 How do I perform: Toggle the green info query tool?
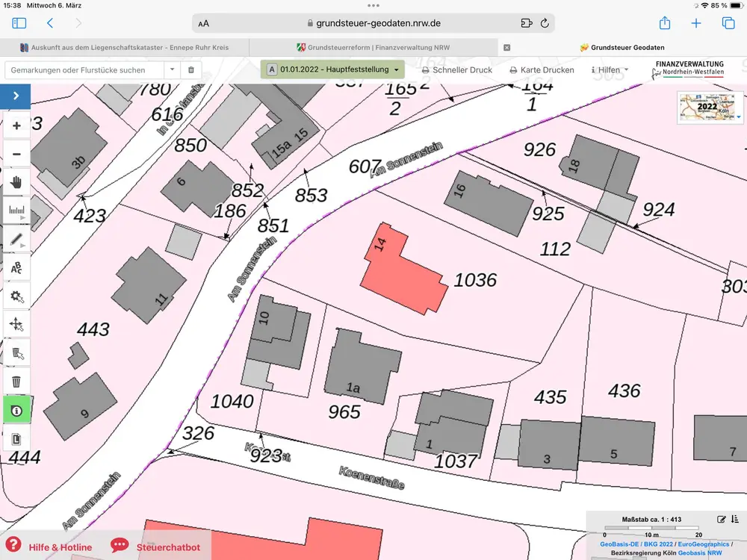coord(16,410)
